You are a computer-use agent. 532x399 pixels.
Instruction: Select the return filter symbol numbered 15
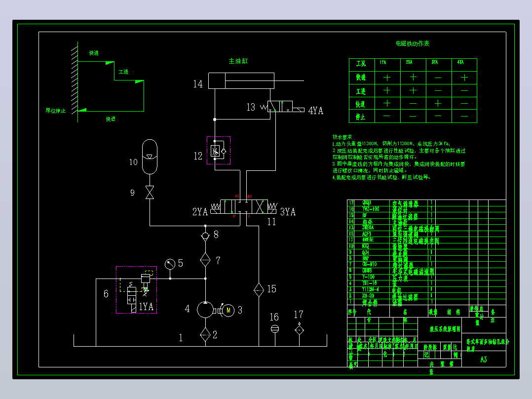point(259,290)
